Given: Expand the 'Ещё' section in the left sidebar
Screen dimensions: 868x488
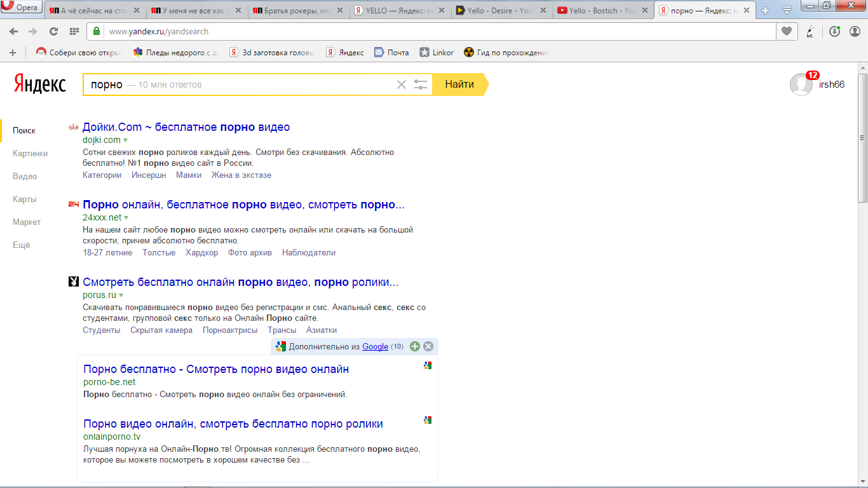Looking at the screenshot, I should click(x=21, y=245).
